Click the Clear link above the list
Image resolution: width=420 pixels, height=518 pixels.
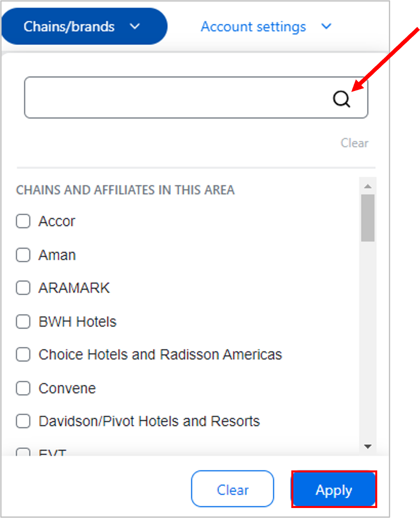pos(354,143)
